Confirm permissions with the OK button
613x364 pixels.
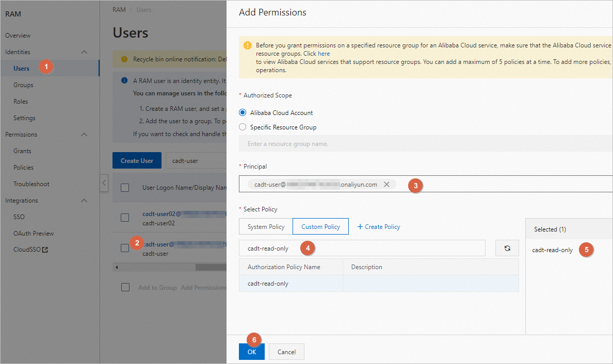[x=252, y=352]
